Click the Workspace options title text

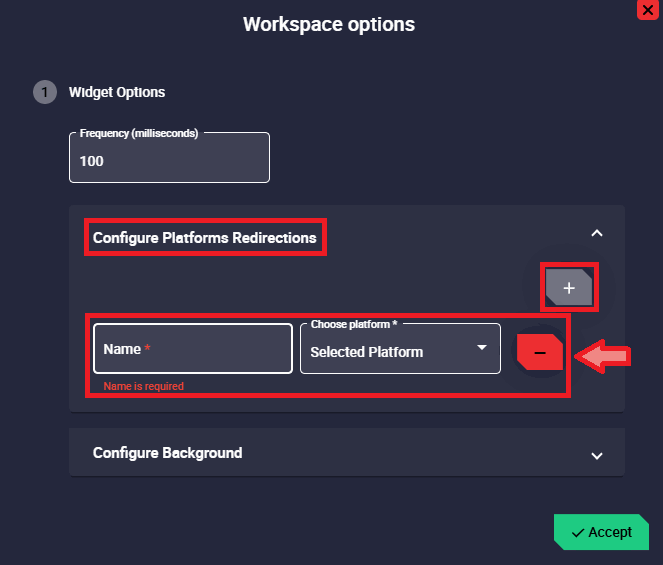pos(329,24)
